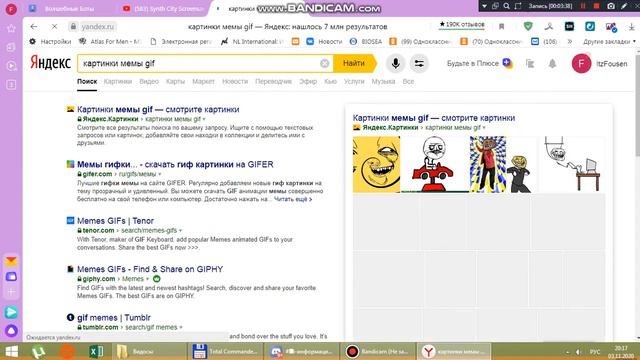Viewport: 640px width, 360px height.
Task: Open ItzFousen profile avatar
Action: click(x=581, y=64)
